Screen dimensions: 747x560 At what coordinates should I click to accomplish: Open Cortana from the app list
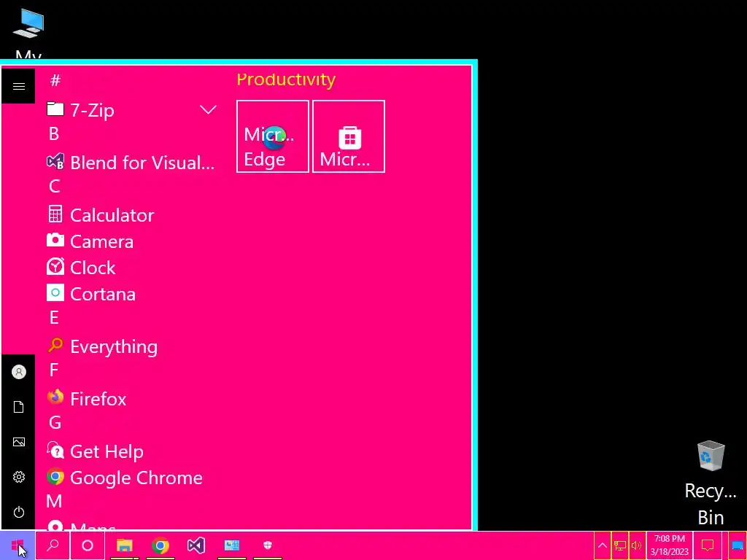tap(91, 293)
